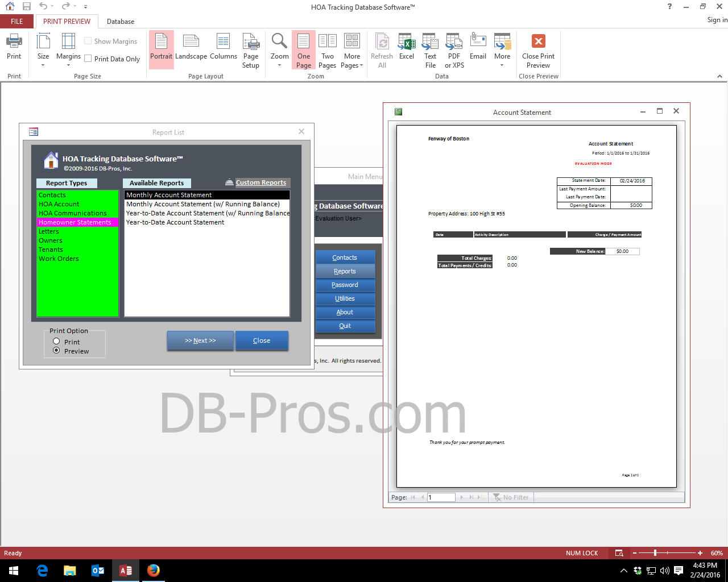Expand the Size dropdown arrow
This screenshot has height=582, width=728.
[43, 65]
